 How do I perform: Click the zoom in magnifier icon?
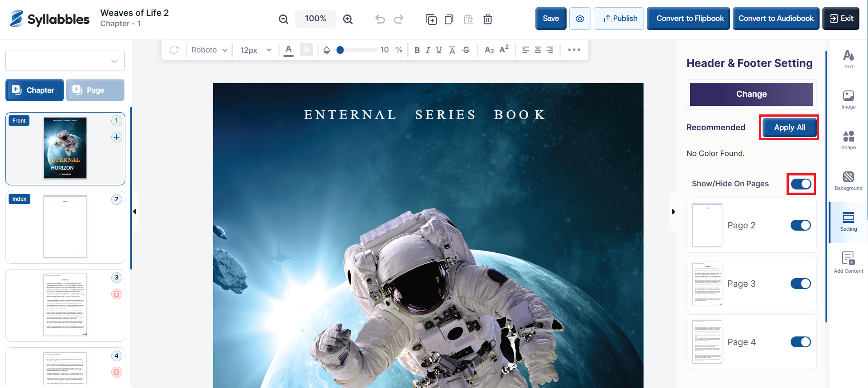click(x=348, y=19)
